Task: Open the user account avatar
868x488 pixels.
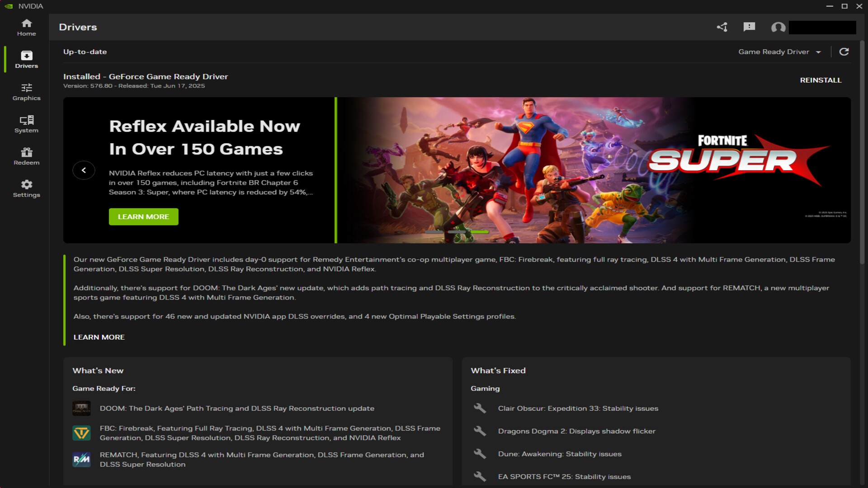Action: 778,28
